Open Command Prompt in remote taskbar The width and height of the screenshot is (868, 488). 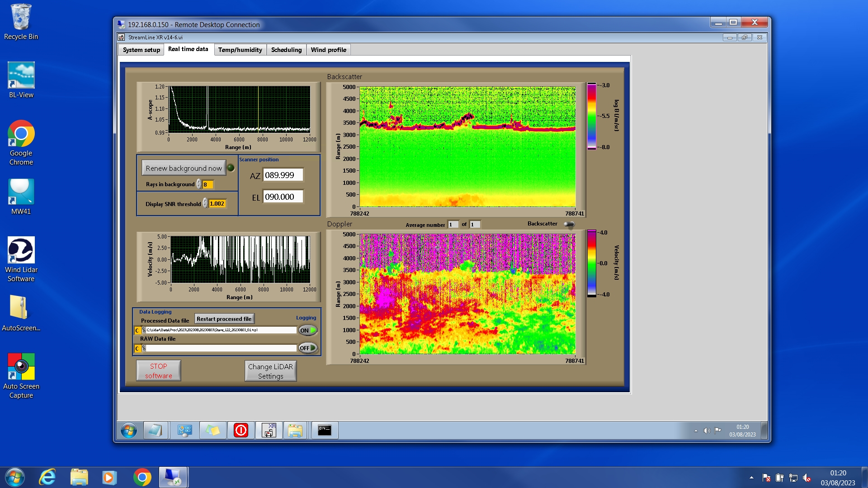coord(325,431)
